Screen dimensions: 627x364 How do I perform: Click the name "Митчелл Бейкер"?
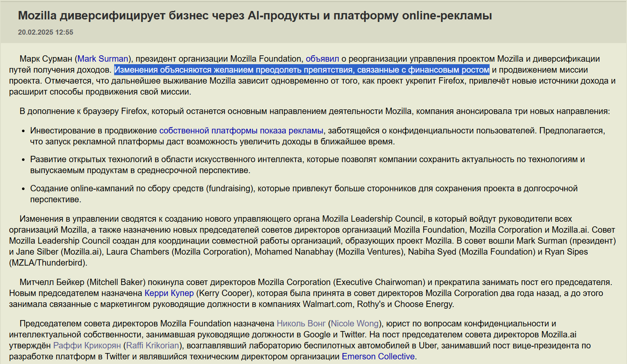53,282
